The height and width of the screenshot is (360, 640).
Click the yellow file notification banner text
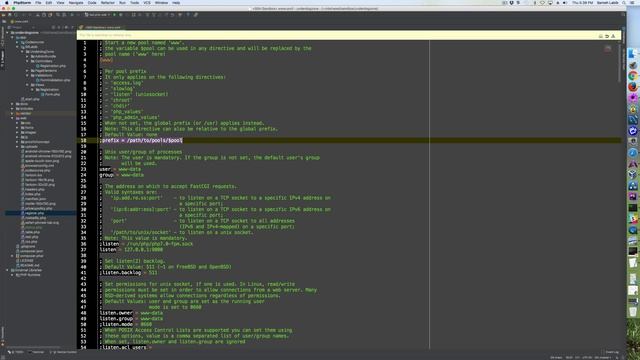[x=105, y=35]
